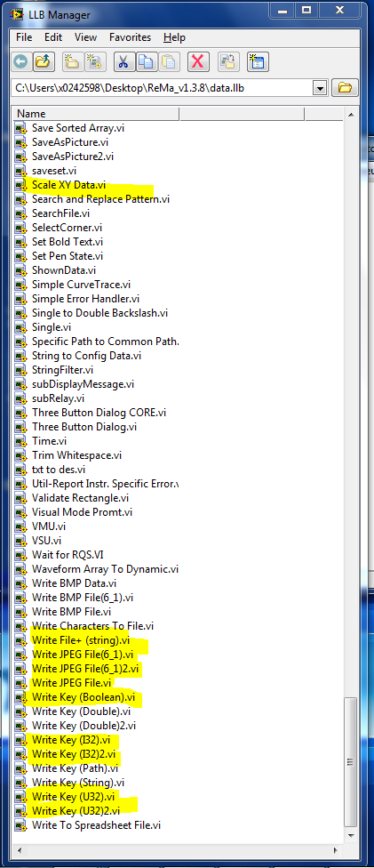Select Set Bold Text.vi

tap(68, 243)
